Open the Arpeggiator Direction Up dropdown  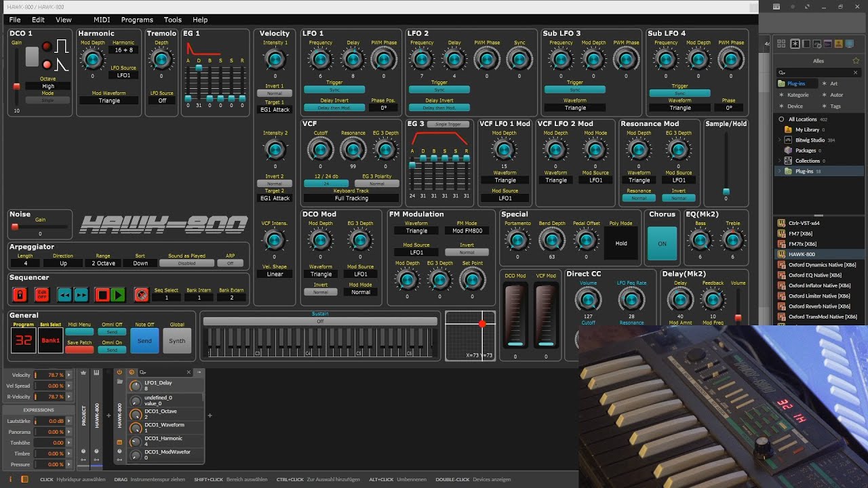(x=63, y=263)
